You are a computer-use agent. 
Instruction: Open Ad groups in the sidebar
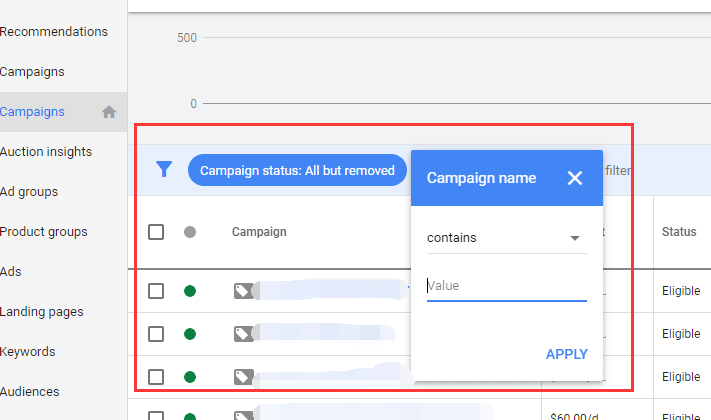click(x=29, y=192)
